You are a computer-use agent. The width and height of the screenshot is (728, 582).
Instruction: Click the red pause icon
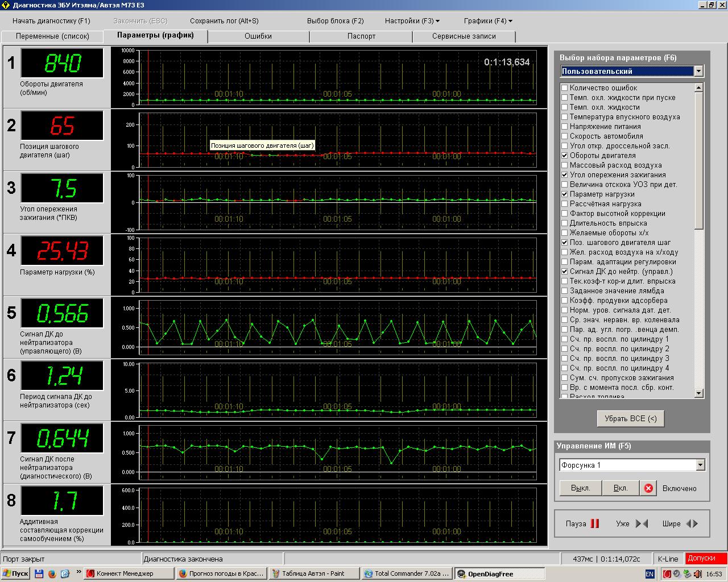595,523
